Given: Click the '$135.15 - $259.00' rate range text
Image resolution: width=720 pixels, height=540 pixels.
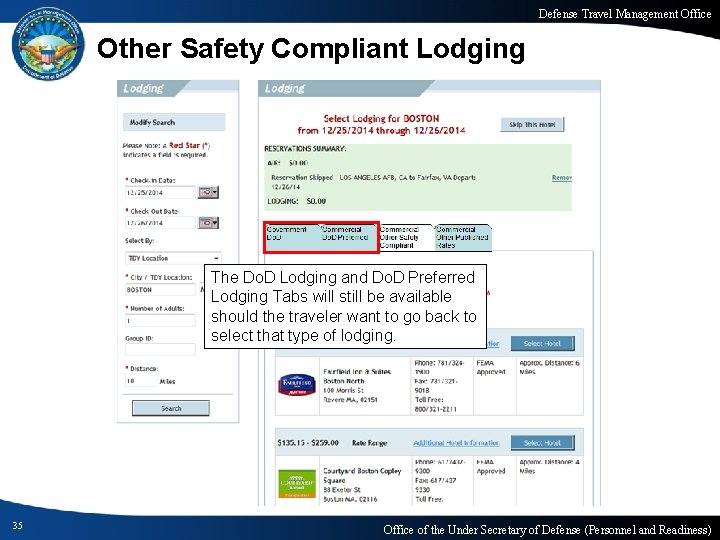Looking at the screenshot, I should coord(308,443).
